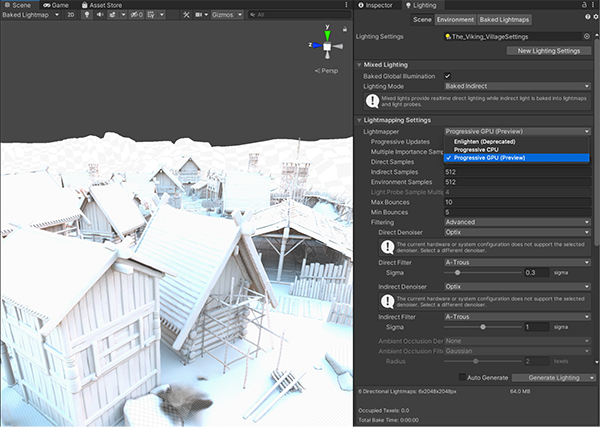
Task: Open the Lighting Mode dropdown
Action: (517, 86)
